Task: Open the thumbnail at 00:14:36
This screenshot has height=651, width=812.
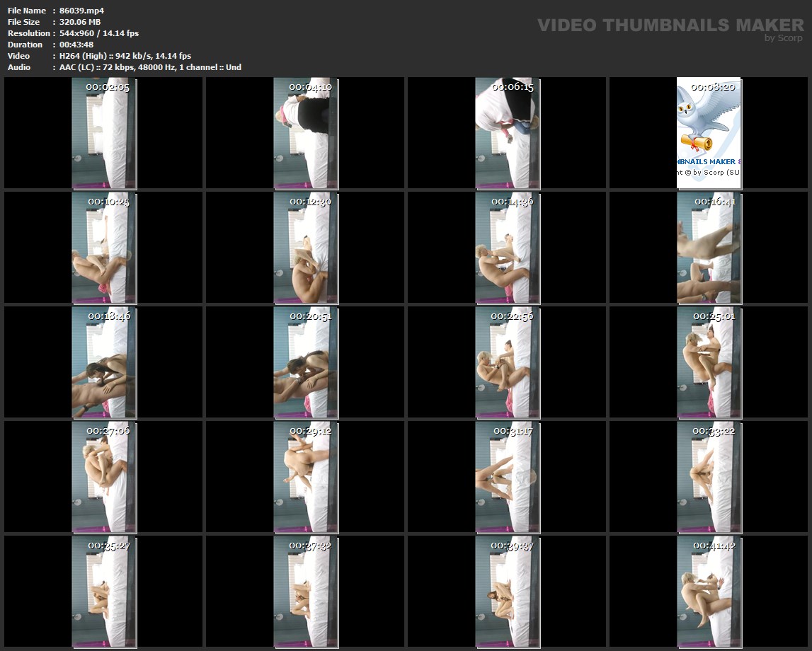Action: click(x=508, y=248)
